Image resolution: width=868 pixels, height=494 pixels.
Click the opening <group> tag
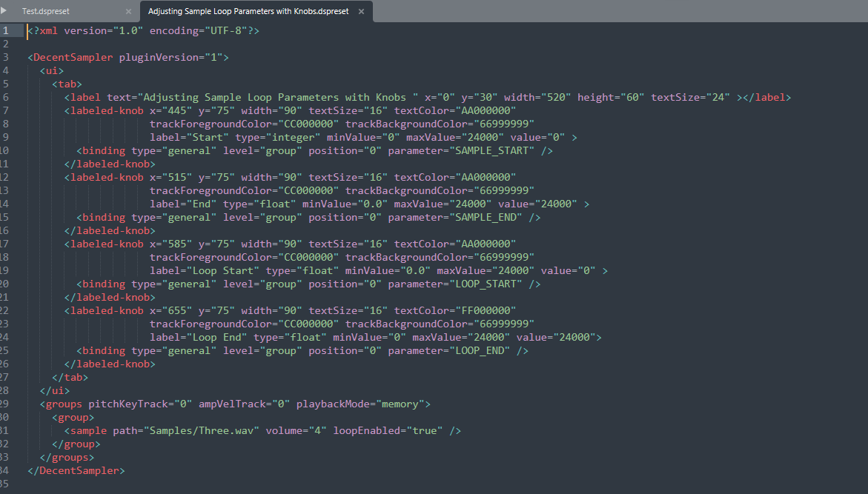tap(73, 417)
